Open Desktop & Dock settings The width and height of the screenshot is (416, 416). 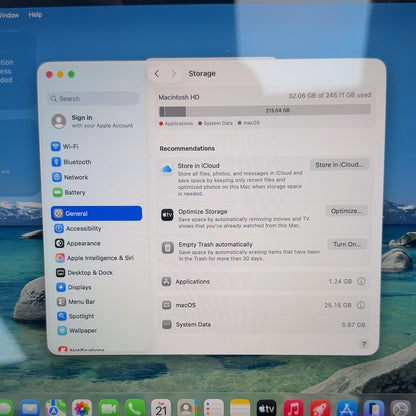(x=84, y=272)
